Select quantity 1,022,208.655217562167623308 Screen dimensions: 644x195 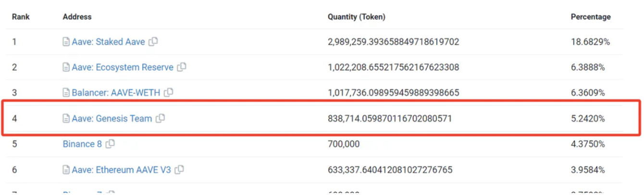[x=393, y=67]
